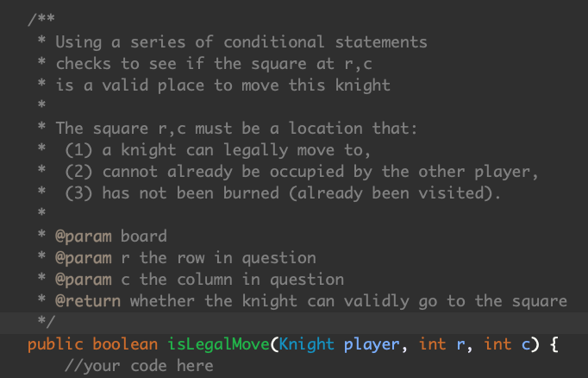Click the opening brace of the method
588x378 pixels.
click(554, 344)
